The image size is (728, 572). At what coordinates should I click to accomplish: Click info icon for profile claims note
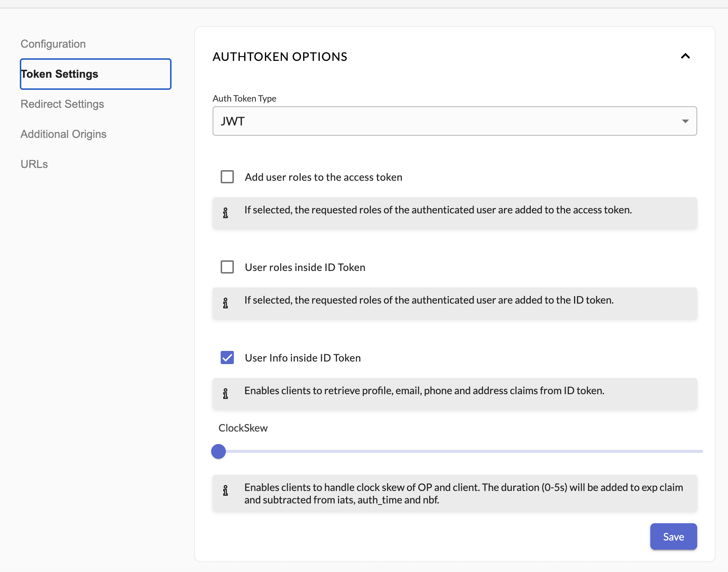coord(225,393)
